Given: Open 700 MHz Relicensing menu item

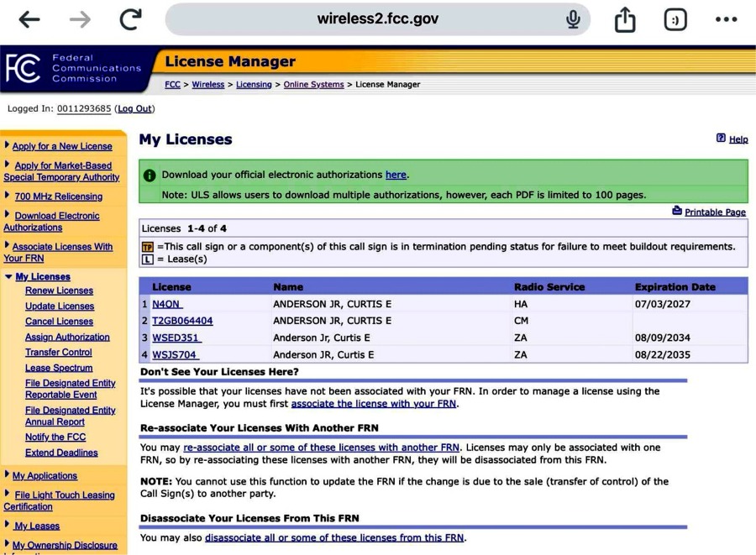Looking at the screenshot, I should (x=58, y=196).
